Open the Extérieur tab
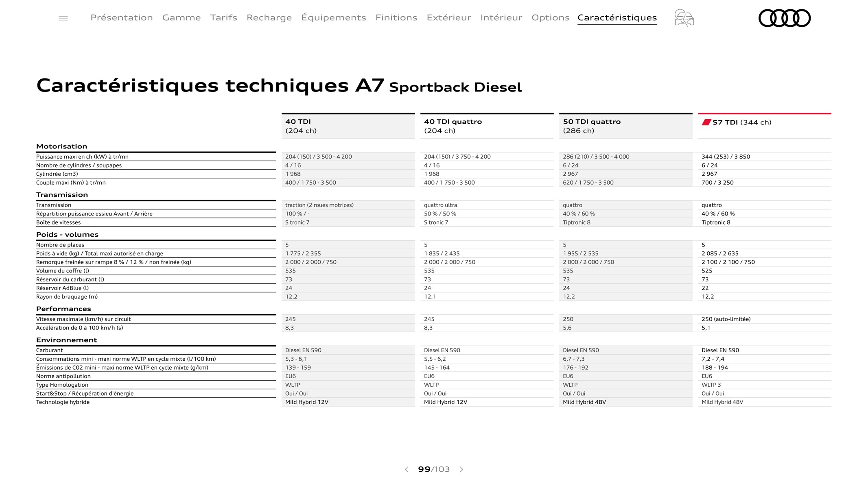Viewport: 868px width, 488px height. (x=449, y=17)
